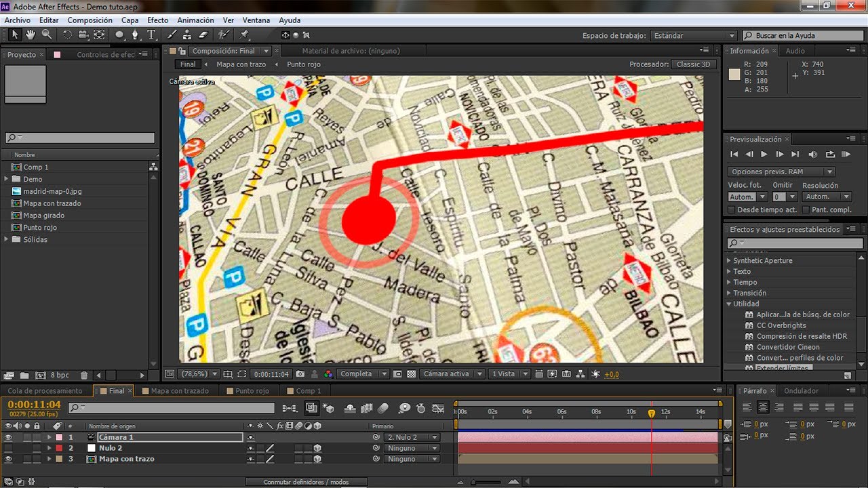This screenshot has height=488, width=868.
Task: Collapse the Utilidad effects category
Action: coord(730,304)
